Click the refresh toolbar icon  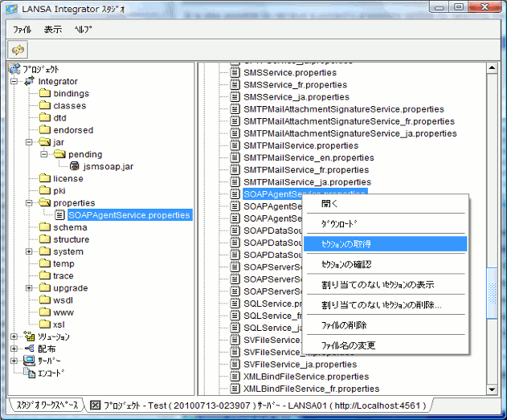pyautogui.click(x=18, y=50)
